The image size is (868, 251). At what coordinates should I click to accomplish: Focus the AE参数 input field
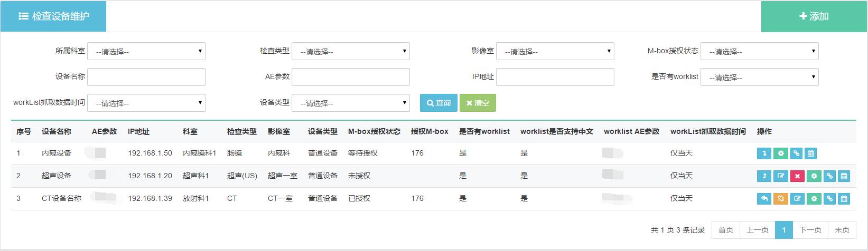pos(351,77)
